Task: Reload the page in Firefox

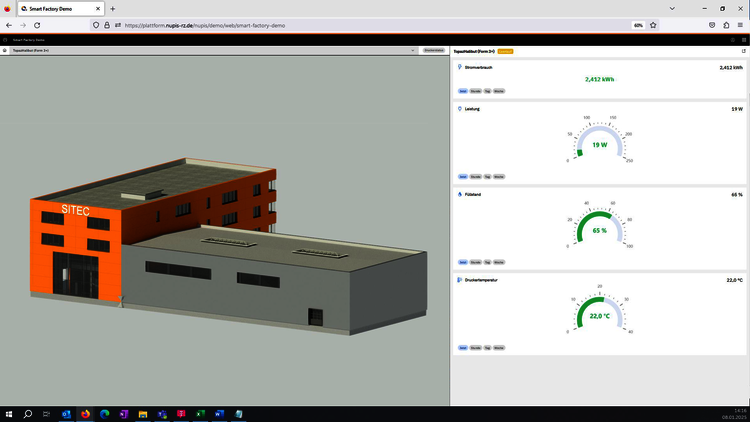Action: click(x=36, y=25)
